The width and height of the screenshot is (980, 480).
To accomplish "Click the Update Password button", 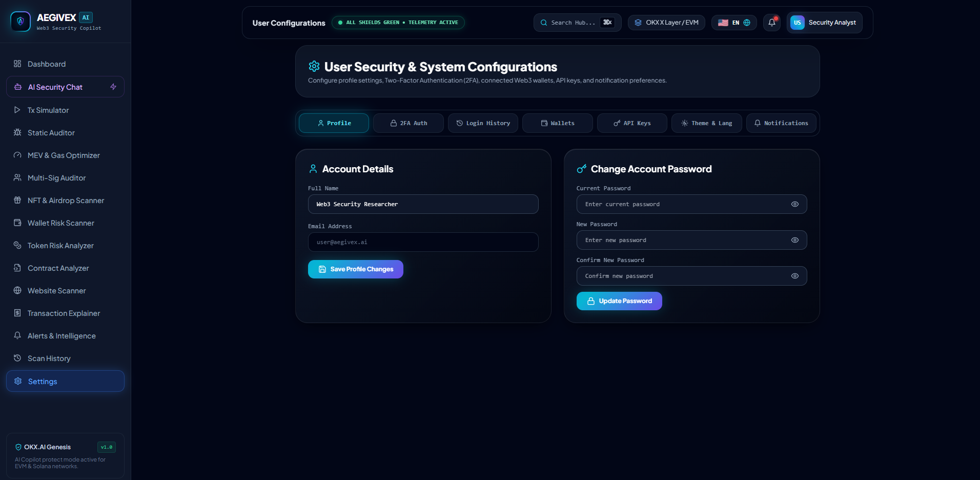I will click(x=619, y=301).
